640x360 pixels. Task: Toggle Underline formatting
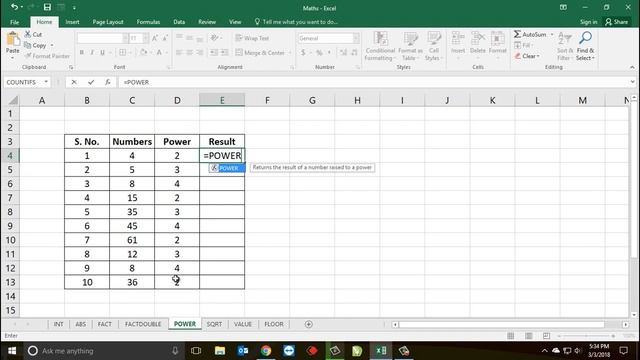pyautogui.click(x=102, y=52)
